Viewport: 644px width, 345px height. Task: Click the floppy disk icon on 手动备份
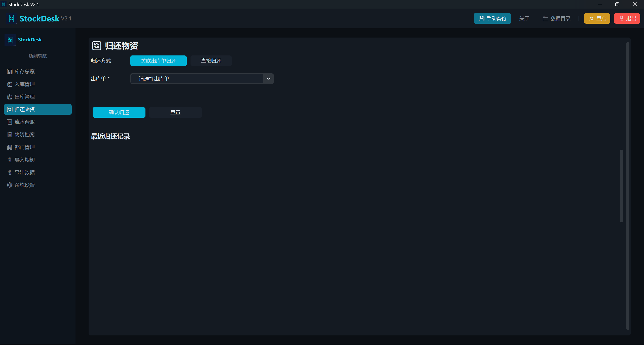(481, 18)
